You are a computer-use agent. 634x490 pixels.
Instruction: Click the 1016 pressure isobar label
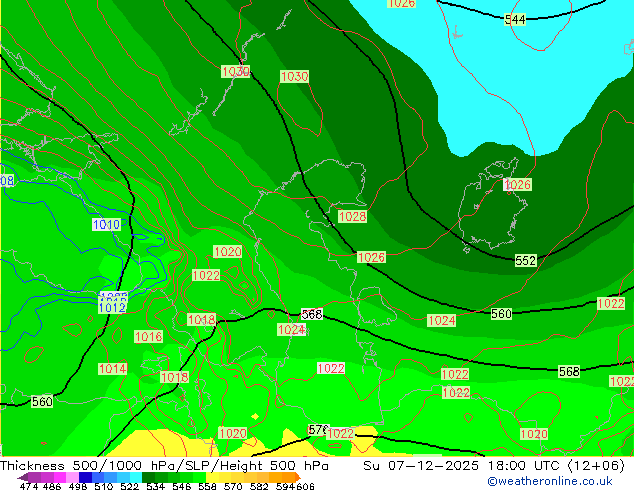pyautogui.click(x=148, y=336)
